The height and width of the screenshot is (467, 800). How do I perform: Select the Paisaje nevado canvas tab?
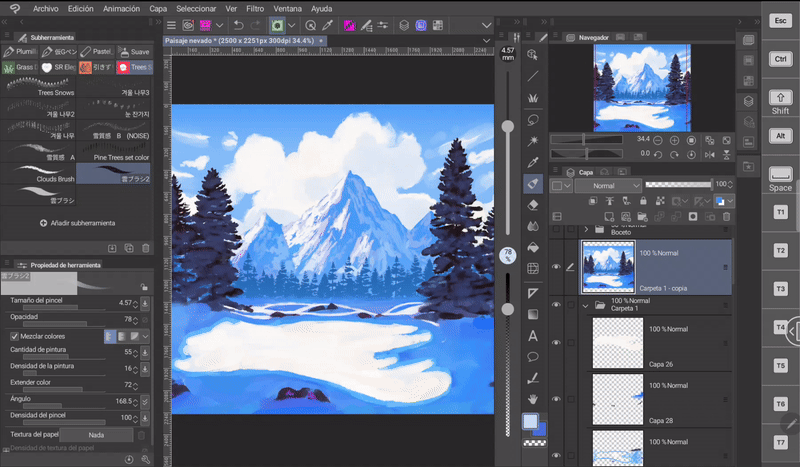(x=245, y=41)
